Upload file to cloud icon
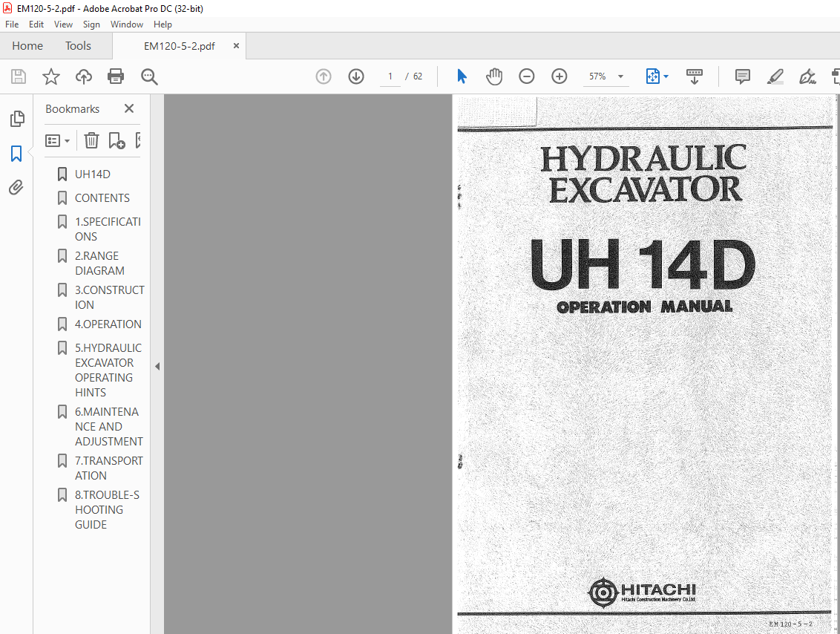 (84, 76)
